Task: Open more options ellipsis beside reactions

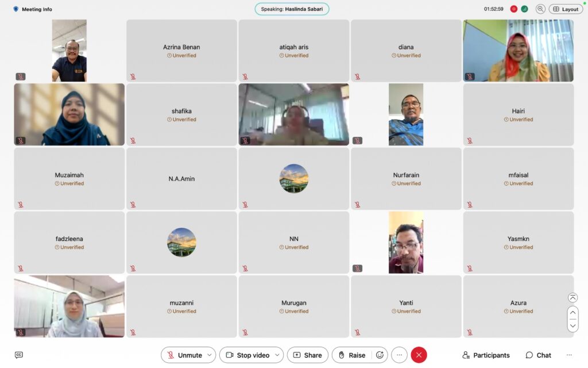Action: pyautogui.click(x=399, y=355)
